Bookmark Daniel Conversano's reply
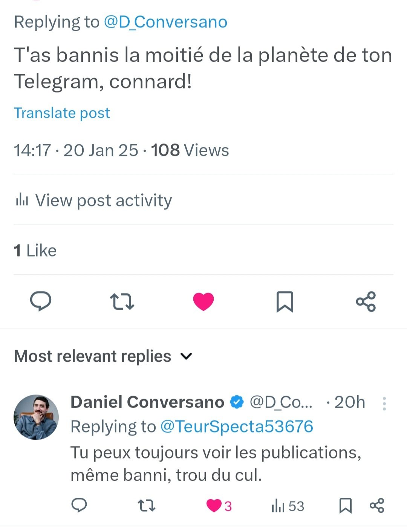 click(x=346, y=506)
